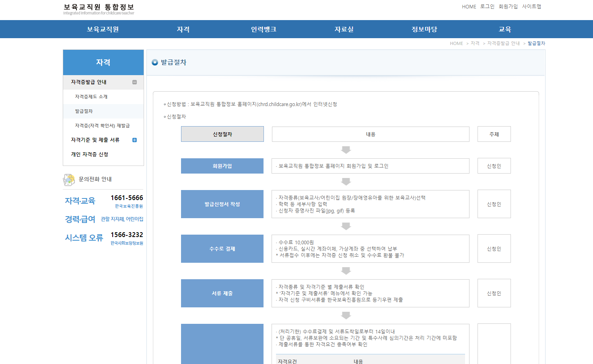Collapse 자격증발급 안내 using the minus icon
The image size is (593, 364).
point(134,82)
